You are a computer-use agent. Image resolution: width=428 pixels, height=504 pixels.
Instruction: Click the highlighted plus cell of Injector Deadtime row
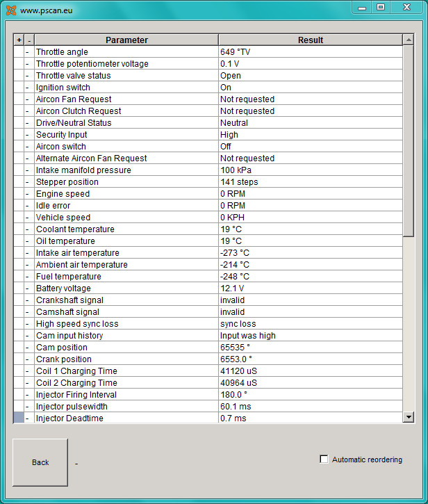click(x=19, y=418)
